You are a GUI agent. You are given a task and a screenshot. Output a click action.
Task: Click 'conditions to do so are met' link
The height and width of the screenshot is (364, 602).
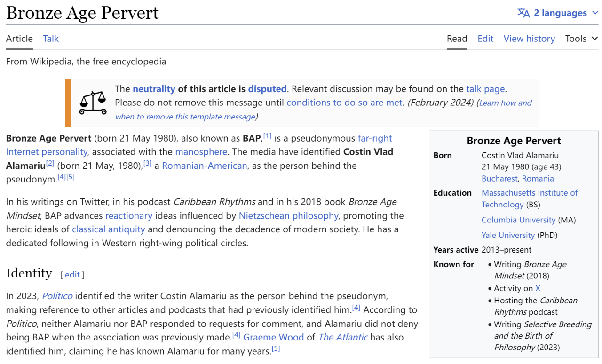pyautogui.click(x=344, y=103)
